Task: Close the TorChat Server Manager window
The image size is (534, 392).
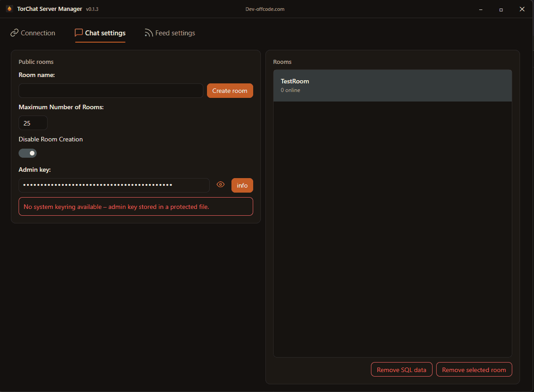Action: (522, 9)
